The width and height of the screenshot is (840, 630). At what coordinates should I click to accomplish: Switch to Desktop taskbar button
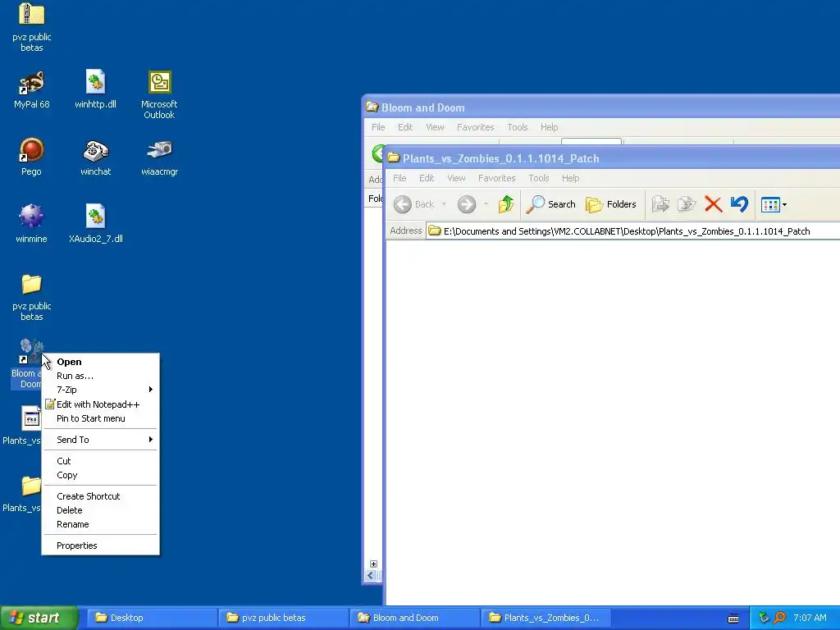coord(150,618)
